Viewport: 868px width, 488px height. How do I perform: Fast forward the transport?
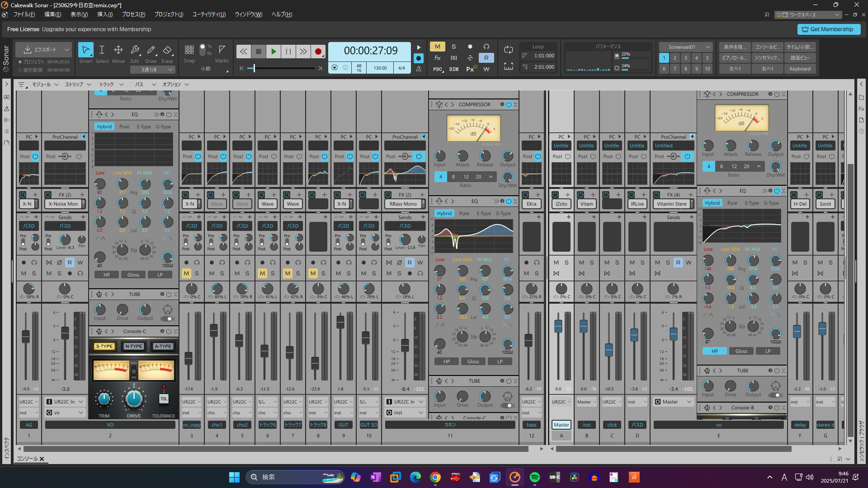(x=303, y=52)
